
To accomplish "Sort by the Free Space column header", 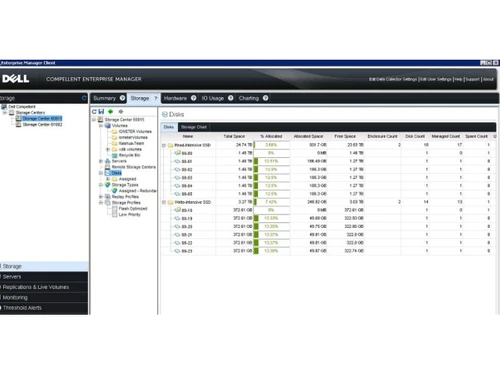I will pyautogui.click(x=345, y=136).
